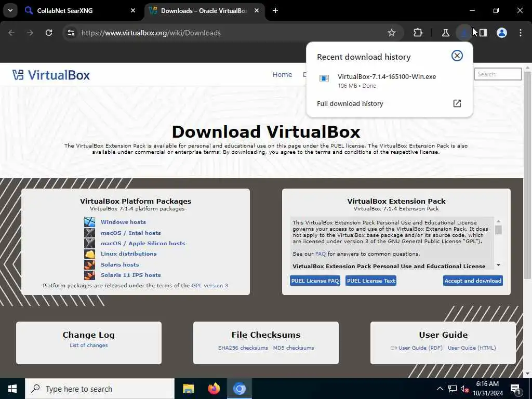Image resolution: width=532 pixels, height=399 pixels.
Task: Click PUEL License FAQ button
Action: [315, 281]
